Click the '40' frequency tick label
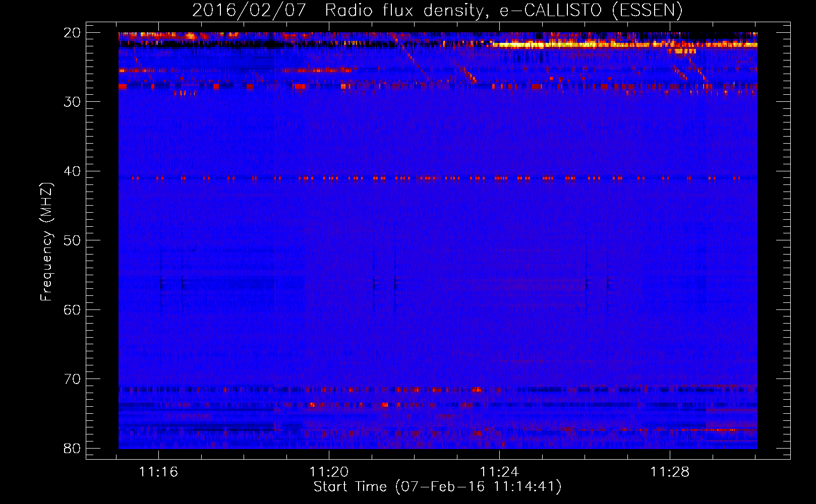Viewport: 816px width, 504px height. click(73, 171)
